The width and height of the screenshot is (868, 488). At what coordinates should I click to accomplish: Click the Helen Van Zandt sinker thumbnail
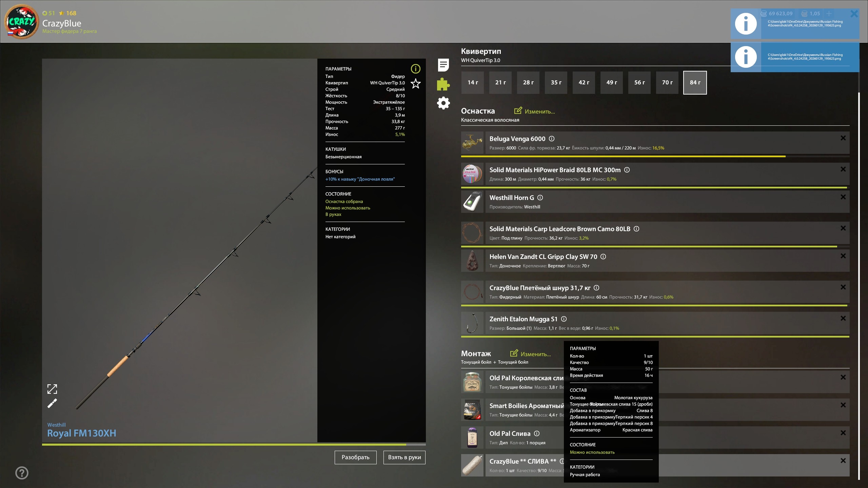(x=472, y=261)
